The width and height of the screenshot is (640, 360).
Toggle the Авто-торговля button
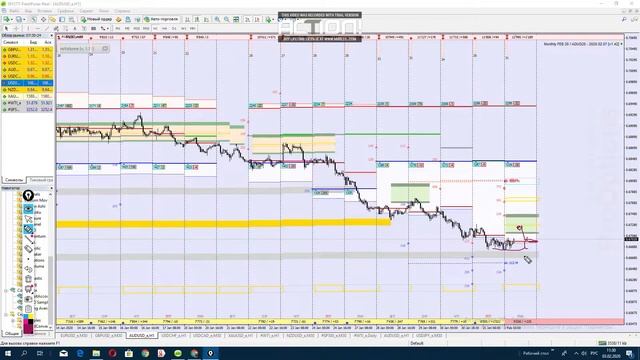click(x=160, y=20)
